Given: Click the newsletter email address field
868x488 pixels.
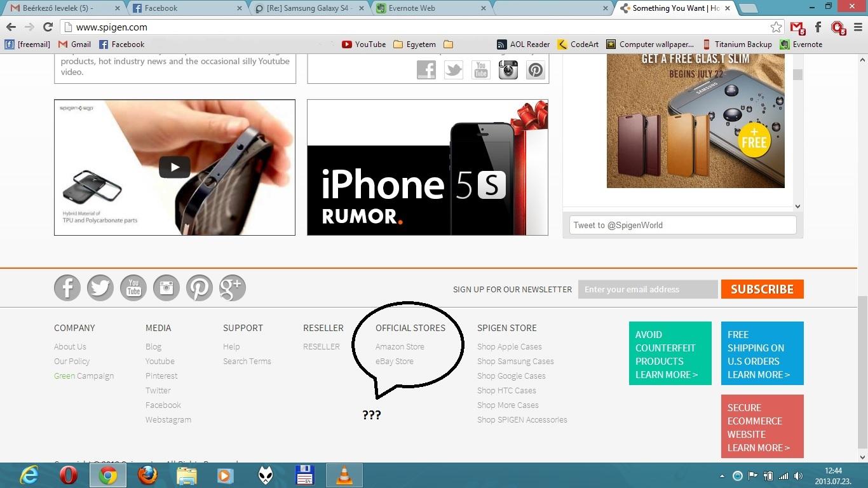Looking at the screenshot, I should (x=648, y=289).
